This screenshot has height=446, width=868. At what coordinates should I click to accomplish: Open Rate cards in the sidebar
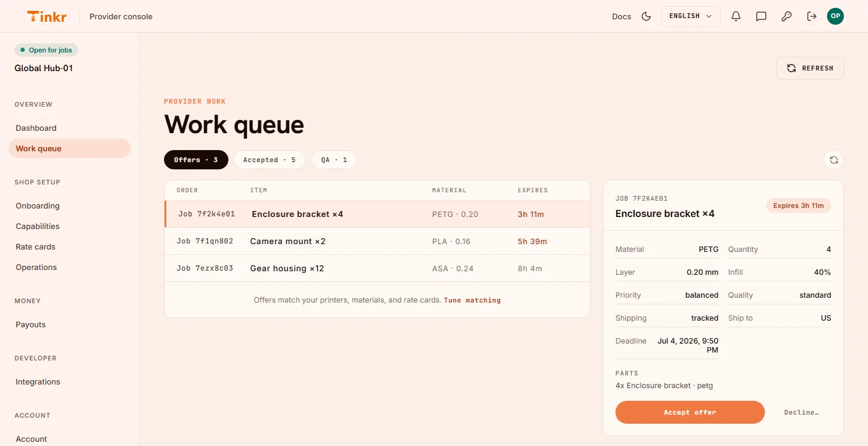(69, 247)
